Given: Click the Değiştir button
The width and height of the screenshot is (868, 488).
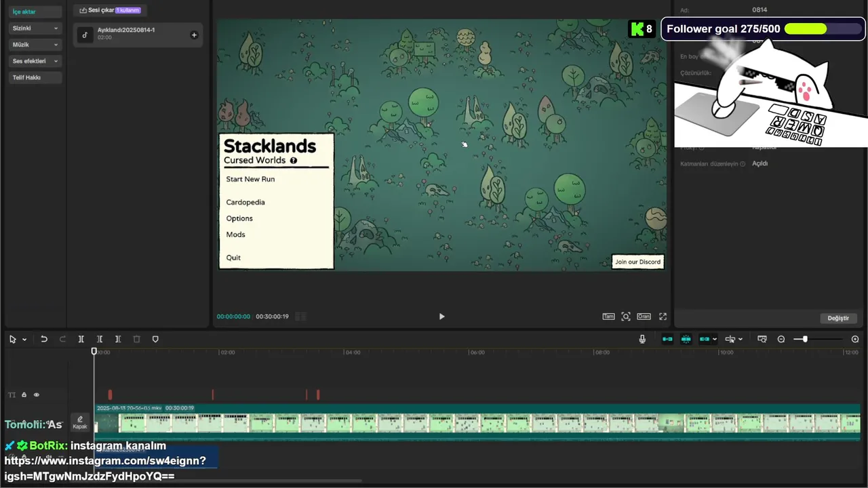Looking at the screenshot, I should coord(838,318).
